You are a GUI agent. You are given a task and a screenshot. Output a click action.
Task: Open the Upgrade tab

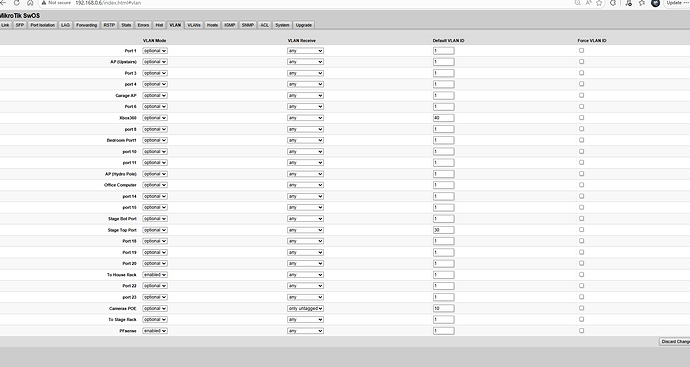(x=304, y=25)
